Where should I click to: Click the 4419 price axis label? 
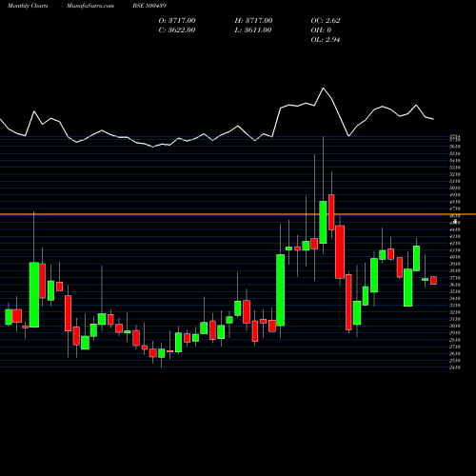click(x=455, y=229)
